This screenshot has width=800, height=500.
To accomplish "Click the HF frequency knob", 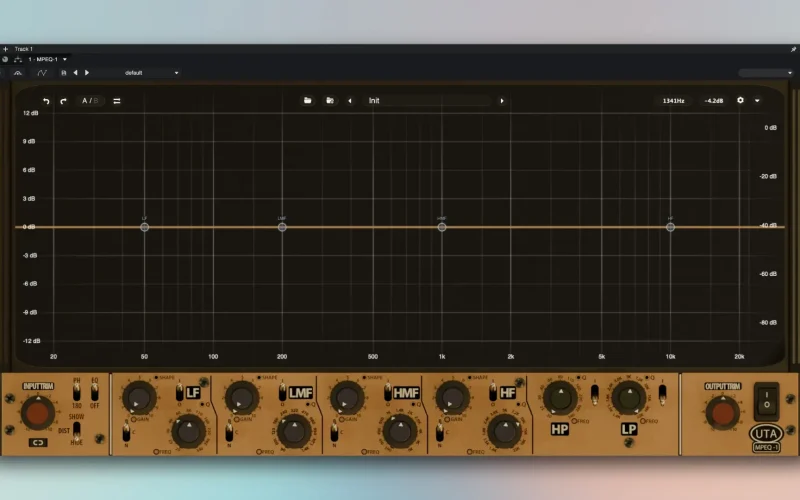I will [x=505, y=432].
